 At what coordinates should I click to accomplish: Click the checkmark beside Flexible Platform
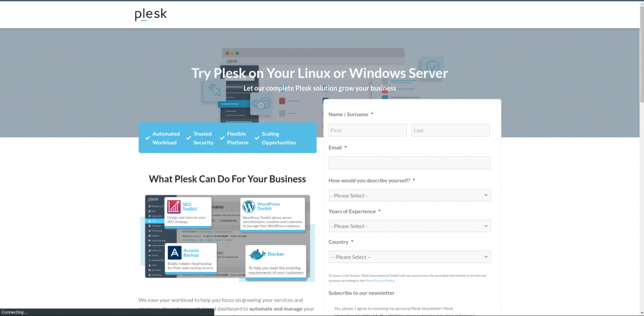(x=221, y=138)
